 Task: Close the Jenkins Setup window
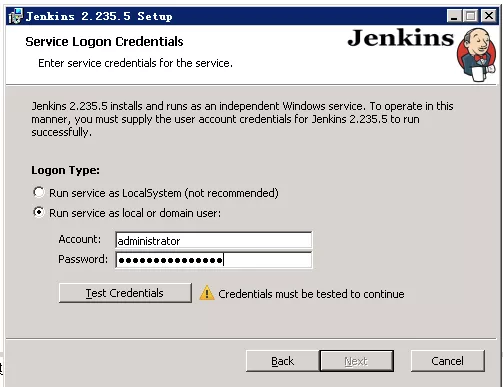click(x=489, y=16)
